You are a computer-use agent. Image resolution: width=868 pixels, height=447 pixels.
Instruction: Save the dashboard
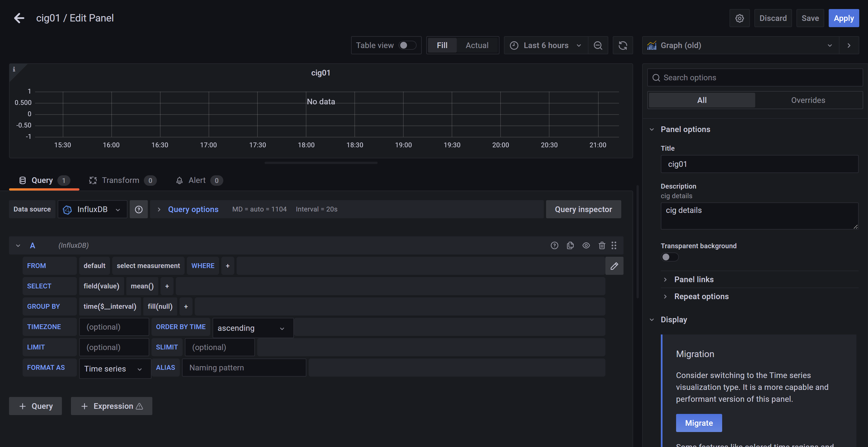tap(810, 18)
